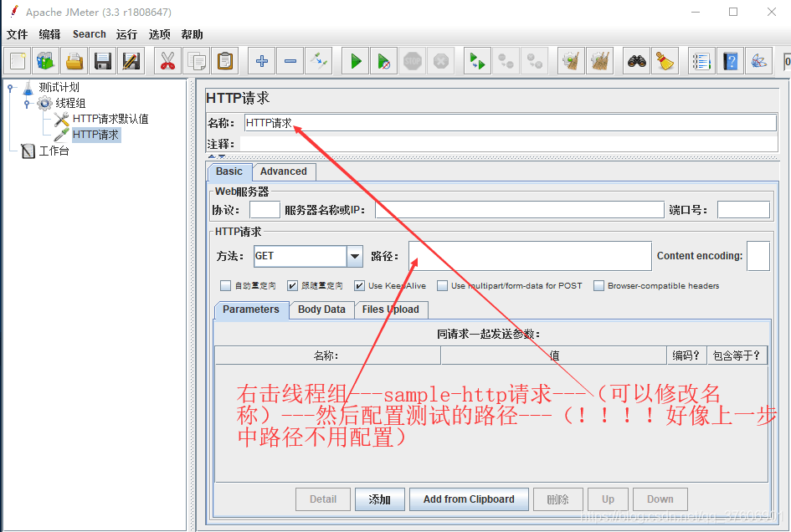Screen dimensions: 791x532
Task: Toggle Browser-compatible headers checkbox
Action: click(x=598, y=286)
